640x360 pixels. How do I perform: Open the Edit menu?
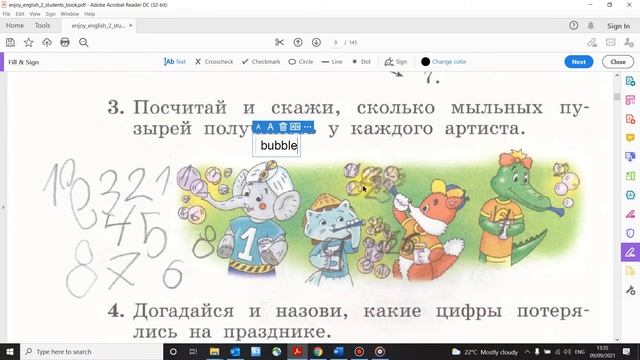click(x=20, y=14)
